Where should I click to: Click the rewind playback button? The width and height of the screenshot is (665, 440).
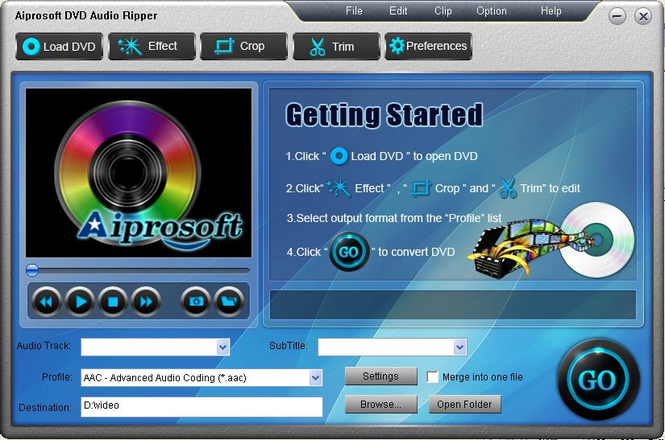(x=46, y=302)
